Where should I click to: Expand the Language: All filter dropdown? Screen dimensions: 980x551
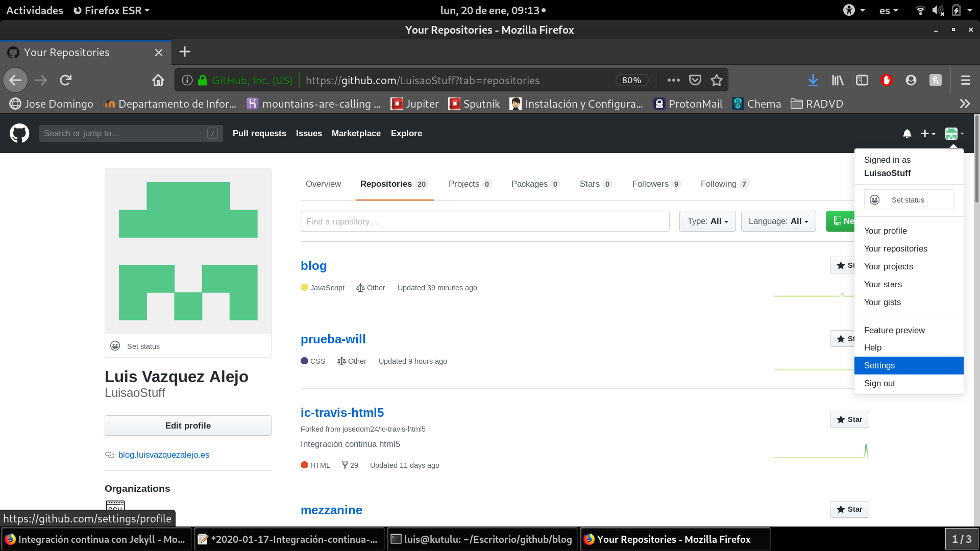click(x=778, y=221)
